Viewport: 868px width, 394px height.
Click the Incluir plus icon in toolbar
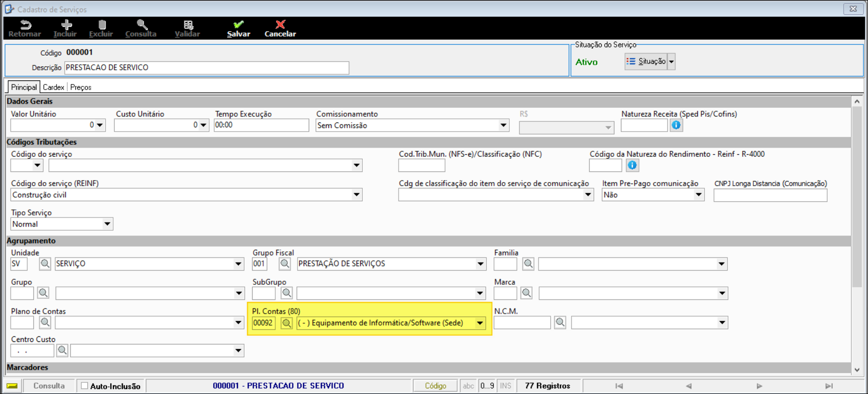tap(66, 24)
